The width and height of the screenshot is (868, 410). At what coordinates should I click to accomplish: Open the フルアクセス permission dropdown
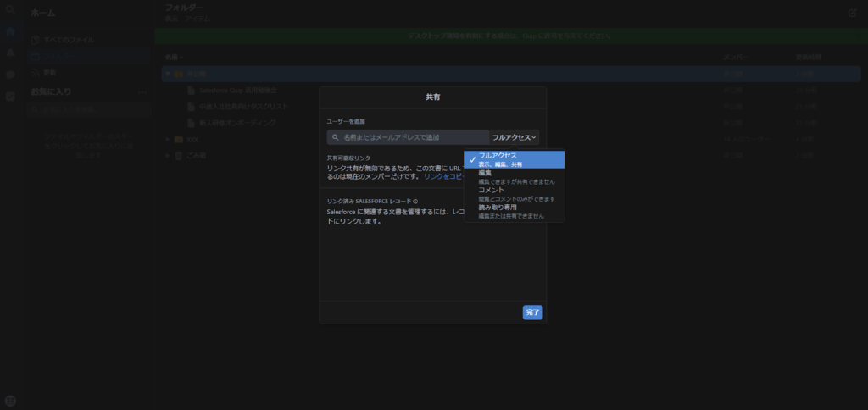tap(514, 137)
